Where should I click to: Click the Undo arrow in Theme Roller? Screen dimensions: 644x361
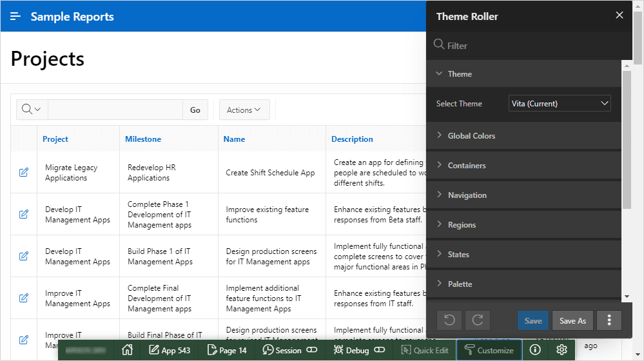pyautogui.click(x=449, y=320)
